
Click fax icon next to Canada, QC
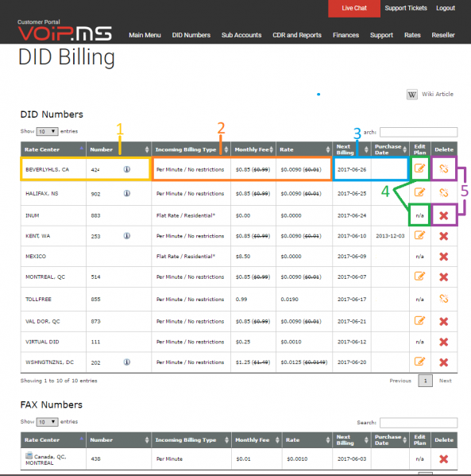tap(29, 455)
